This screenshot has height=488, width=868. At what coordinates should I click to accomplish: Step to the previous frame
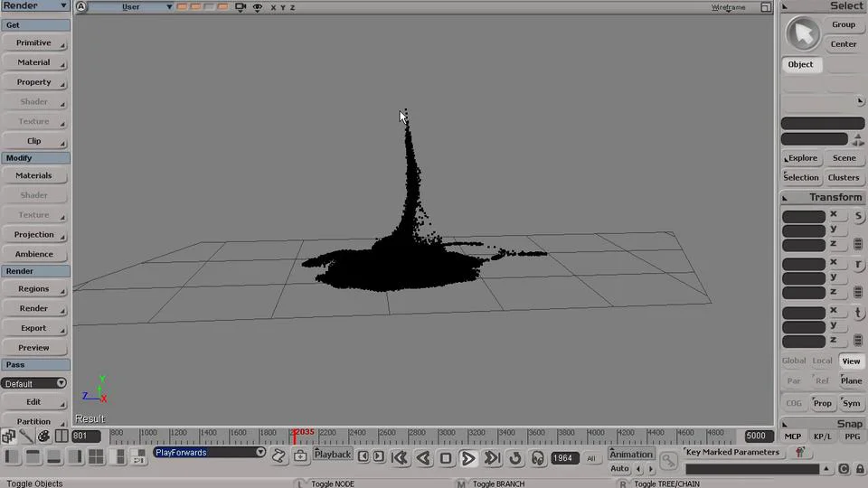363,456
